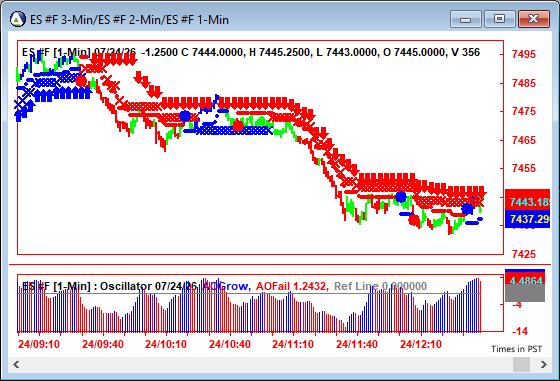Click the 4.4864 oscillator value label
560x381 pixels.
pos(525,280)
